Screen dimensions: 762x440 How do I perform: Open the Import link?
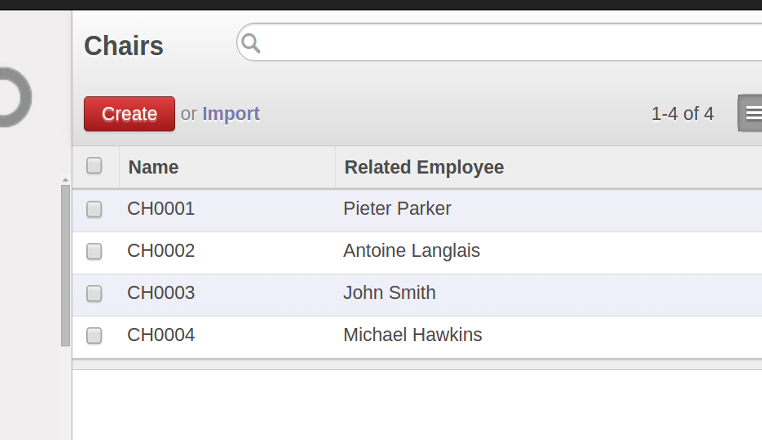pos(231,114)
